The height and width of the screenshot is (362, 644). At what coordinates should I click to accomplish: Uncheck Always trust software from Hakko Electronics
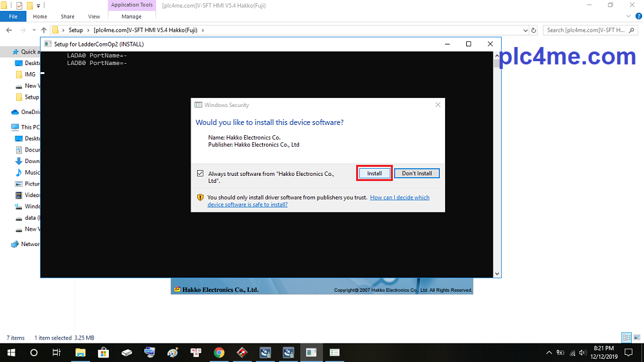tap(200, 174)
